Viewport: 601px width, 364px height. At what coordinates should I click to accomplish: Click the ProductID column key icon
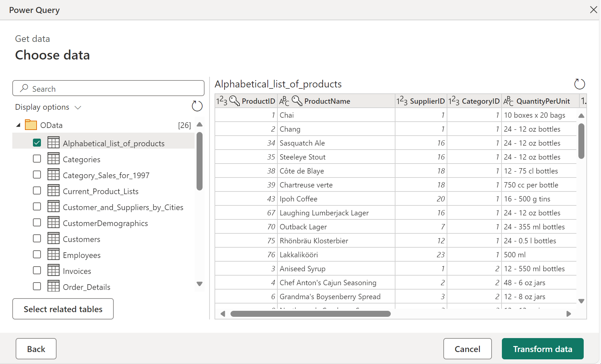[234, 101]
